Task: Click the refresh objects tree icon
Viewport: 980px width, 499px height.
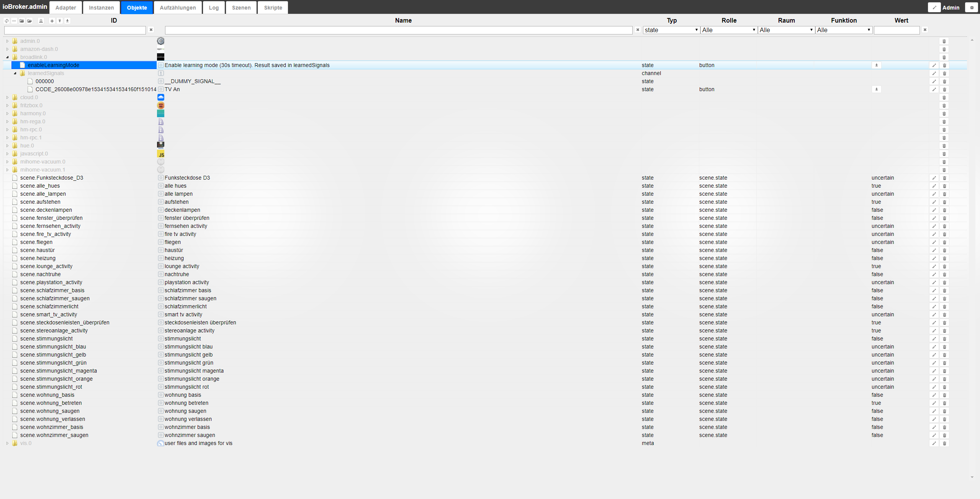Action: tap(7, 21)
